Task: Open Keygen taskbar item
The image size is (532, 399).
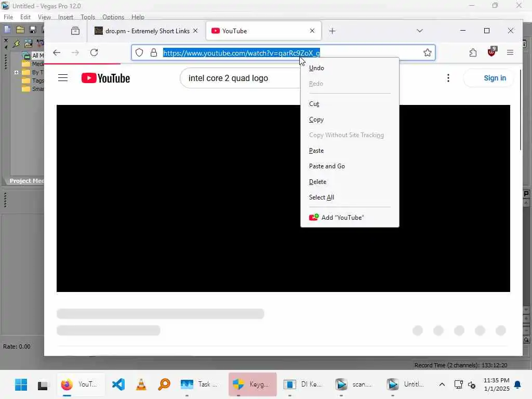Action: (x=252, y=384)
